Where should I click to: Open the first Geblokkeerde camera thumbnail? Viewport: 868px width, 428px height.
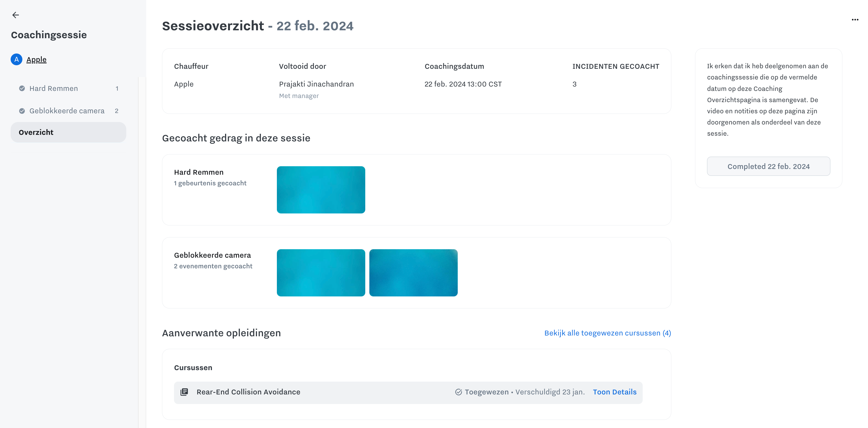pos(321,273)
